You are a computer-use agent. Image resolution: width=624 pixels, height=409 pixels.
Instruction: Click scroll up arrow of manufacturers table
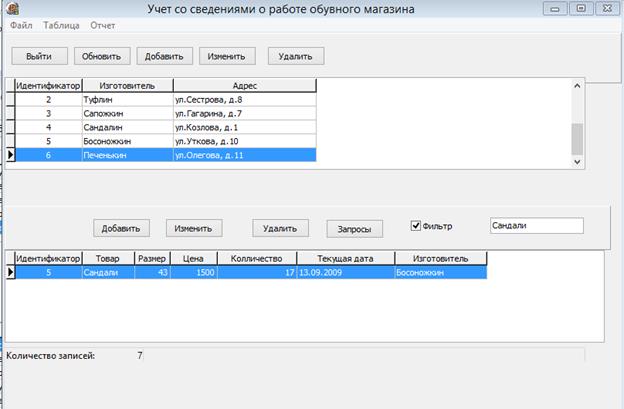click(x=577, y=86)
